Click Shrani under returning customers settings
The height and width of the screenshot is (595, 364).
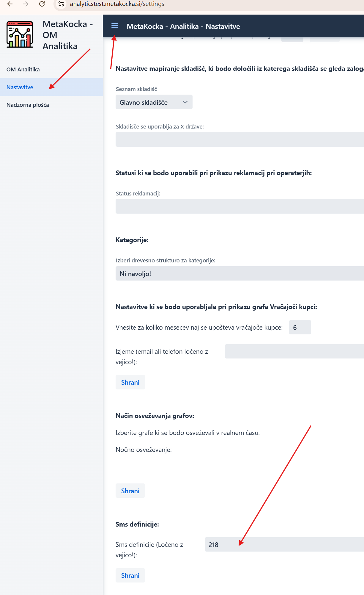coord(130,382)
